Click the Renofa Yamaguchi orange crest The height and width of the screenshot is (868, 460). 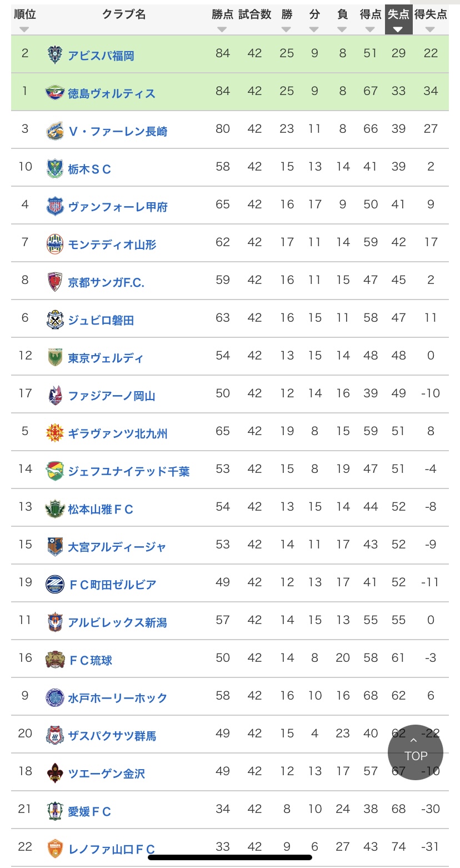click(55, 848)
